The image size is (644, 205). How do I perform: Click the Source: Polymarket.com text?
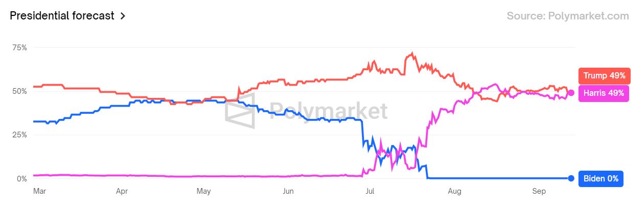[x=567, y=16]
